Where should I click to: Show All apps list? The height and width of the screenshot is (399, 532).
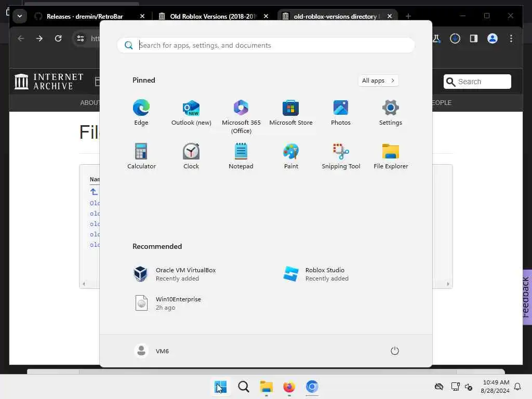pyautogui.click(x=378, y=81)
